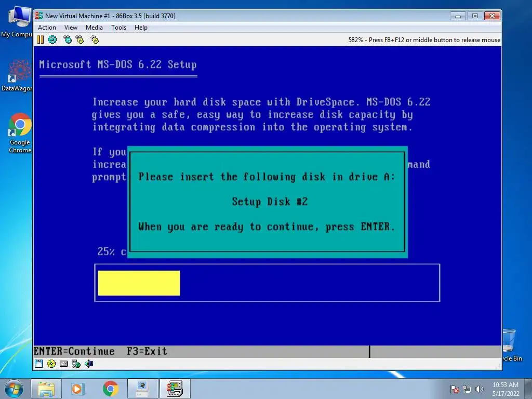532x399 pixels.
Task: Send Ctrl+Alt+Del via the teal keyboard icon
Action: (x=68, y=39)
